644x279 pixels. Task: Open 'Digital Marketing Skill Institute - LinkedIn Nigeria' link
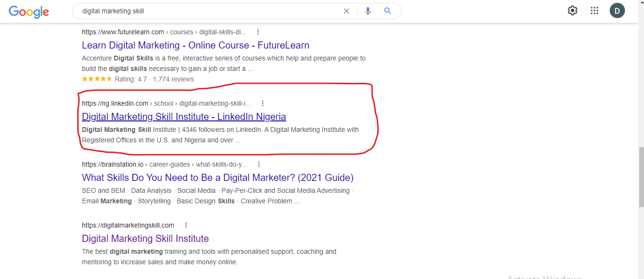184,117
